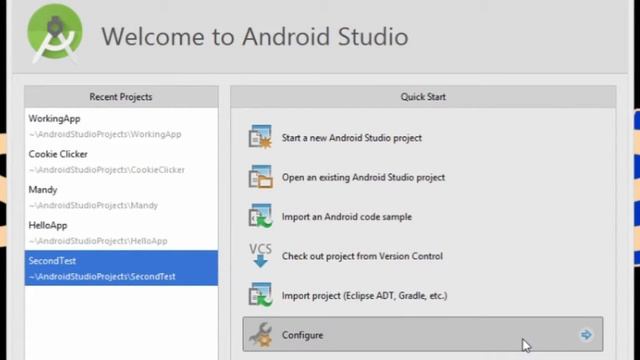Click the ~\AndroidStudioProjects\HelloApp path

pyautogui.click(x=98, y=241)
